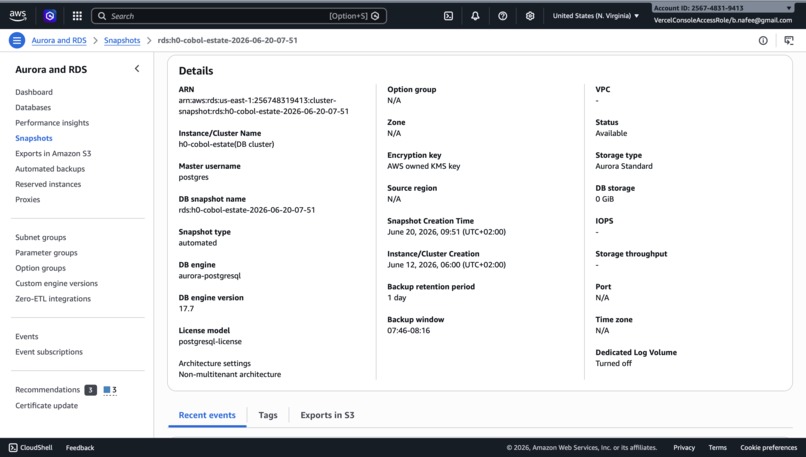Open Parameter groups in the sidebar
Viewport: 806px width, 457px height.
coord(46,253)
